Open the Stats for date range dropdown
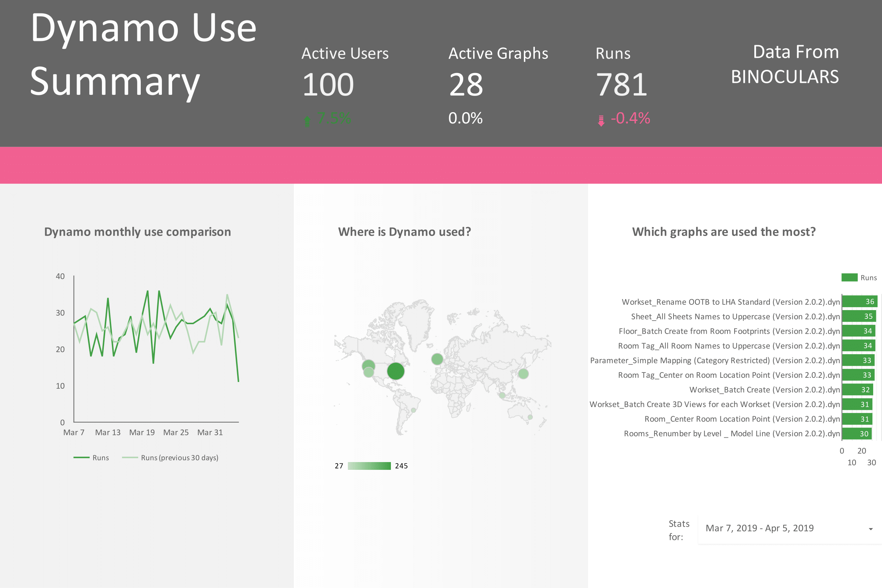This screenshot has width=882, height=588. tap(759, 528)
